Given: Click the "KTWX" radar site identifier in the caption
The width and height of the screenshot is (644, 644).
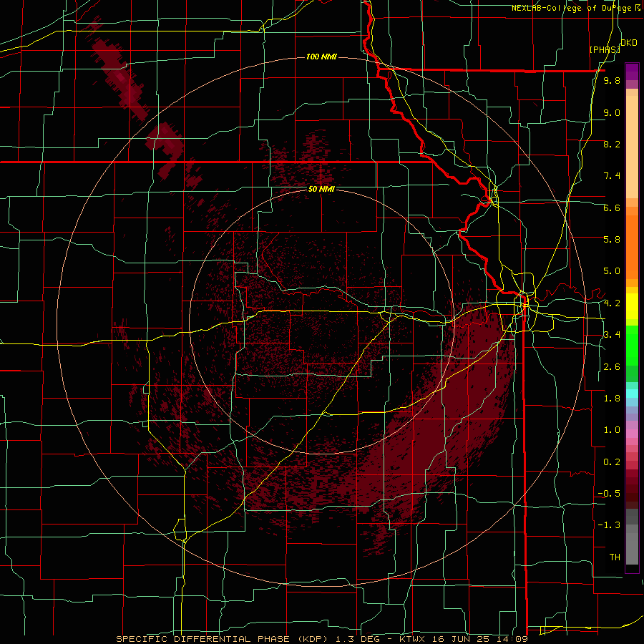Looking at the screenshot, I should coord(413,639).
